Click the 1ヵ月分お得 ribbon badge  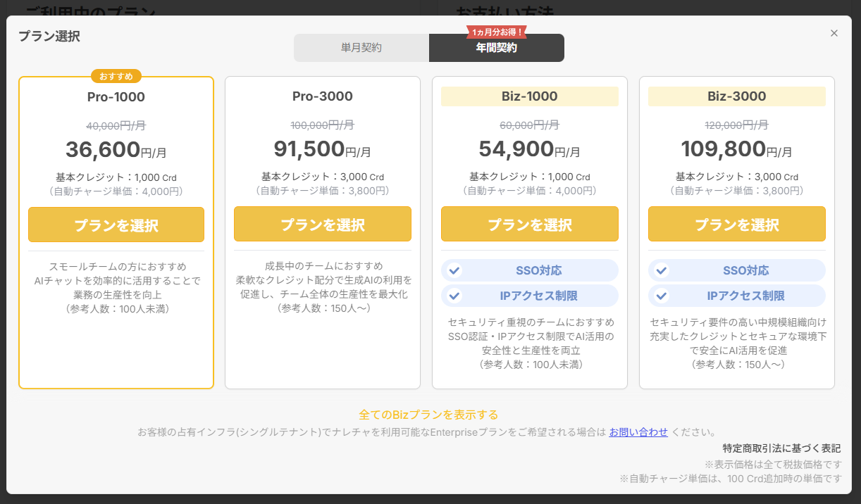[x=497, y=32]
